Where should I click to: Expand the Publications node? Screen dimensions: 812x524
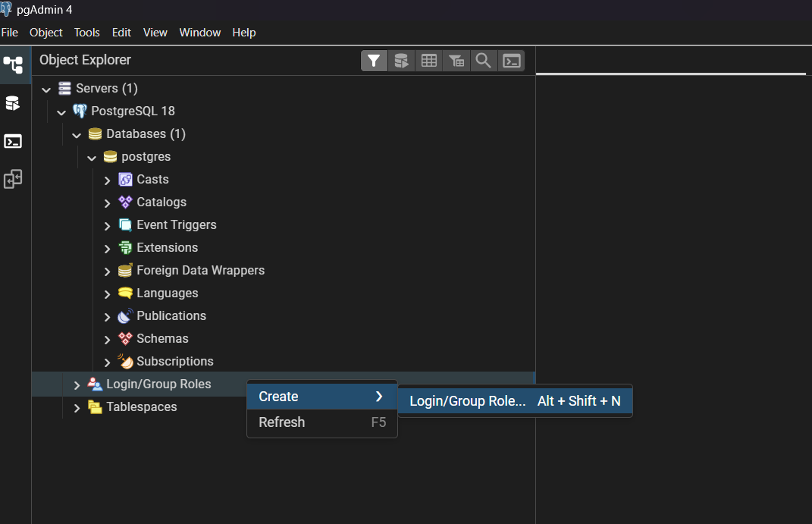107,318
